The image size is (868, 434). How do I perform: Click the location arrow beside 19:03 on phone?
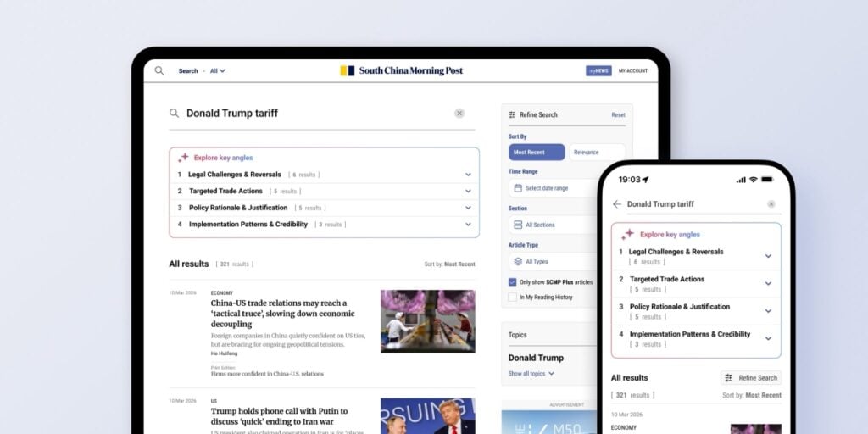pyautogui.click(x=645, y=180)
